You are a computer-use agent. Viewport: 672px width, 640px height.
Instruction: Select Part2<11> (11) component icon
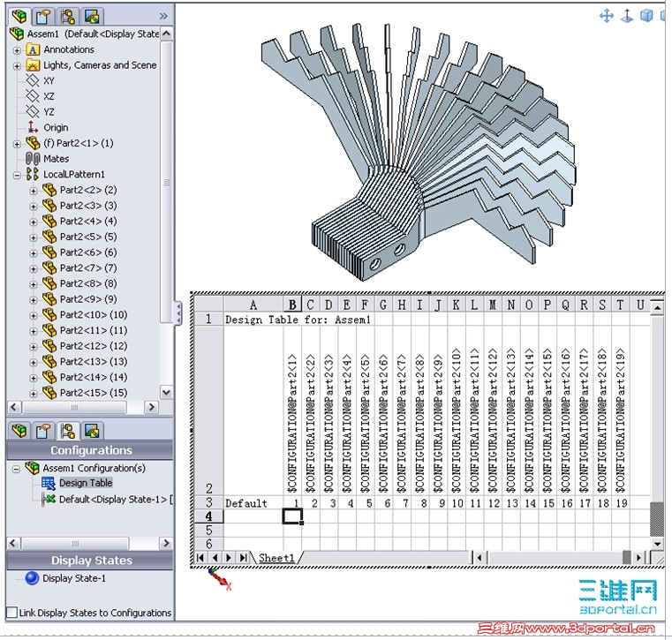[x=49, y=330]
